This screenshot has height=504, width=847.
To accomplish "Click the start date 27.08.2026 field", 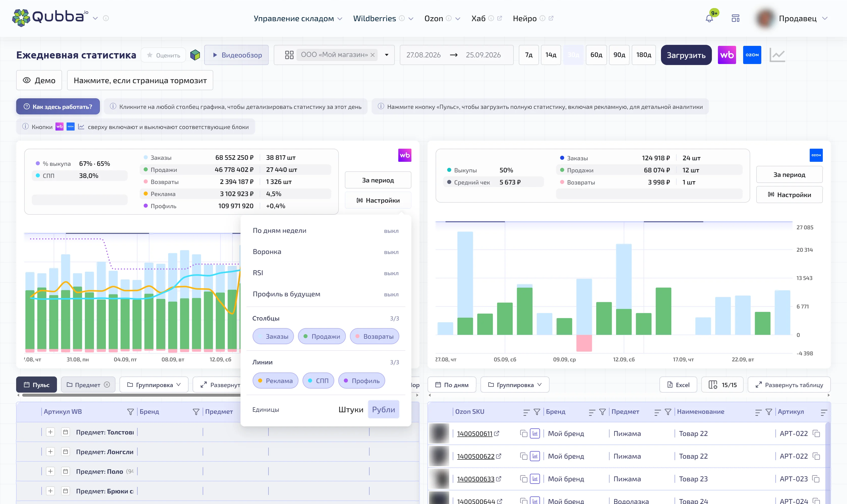I will pyautogui.click(x=423, y=55).
